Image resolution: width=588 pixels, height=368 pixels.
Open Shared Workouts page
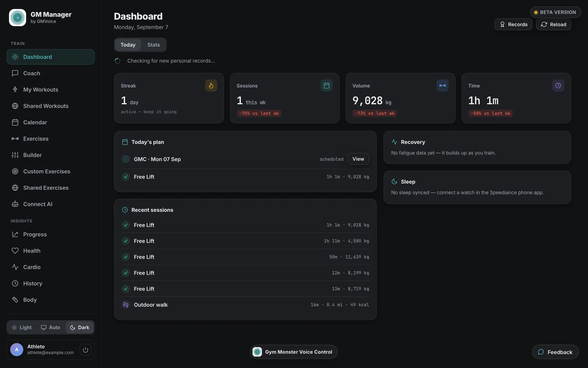[51, 106]
